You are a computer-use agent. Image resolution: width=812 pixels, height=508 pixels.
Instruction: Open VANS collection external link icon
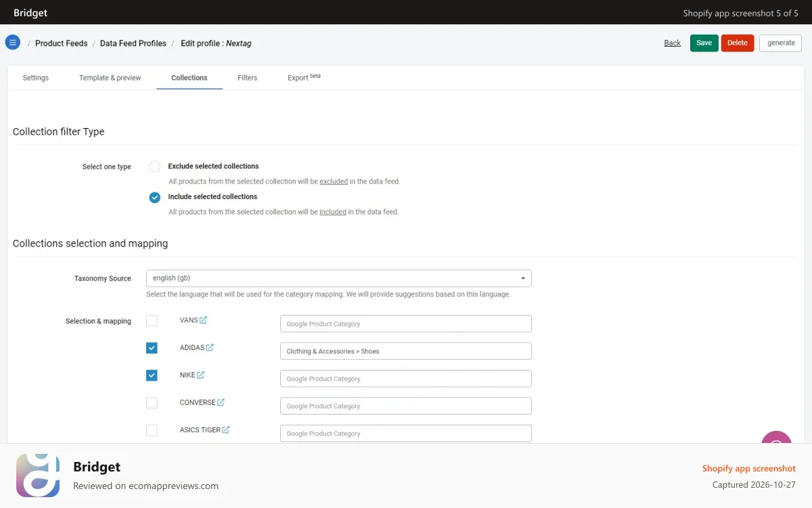(204, 320)
